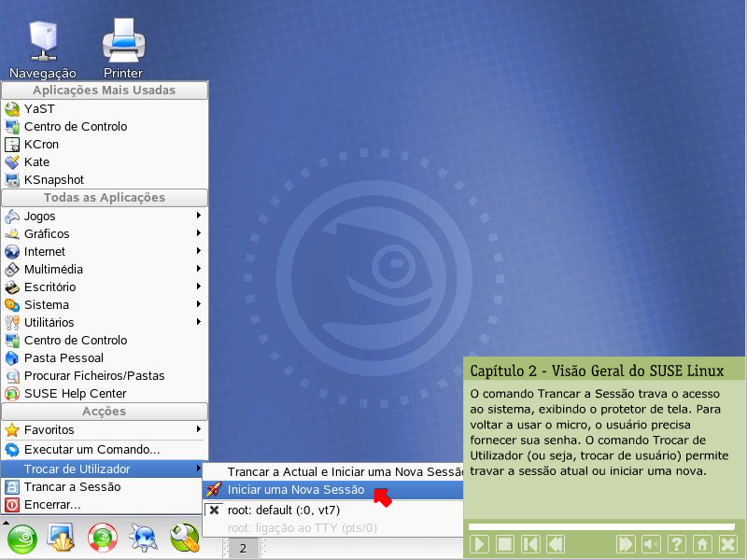
Task: Switch to virtual desktop 2 in pager
Action: pos(243,548)
